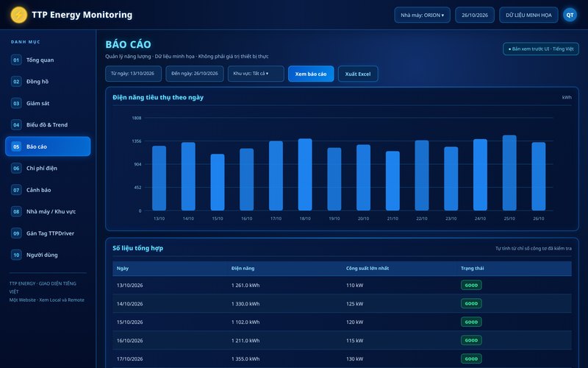Click the chart bar for 21/10
This screenshot has height=368, width=588.
click(392, 180)
